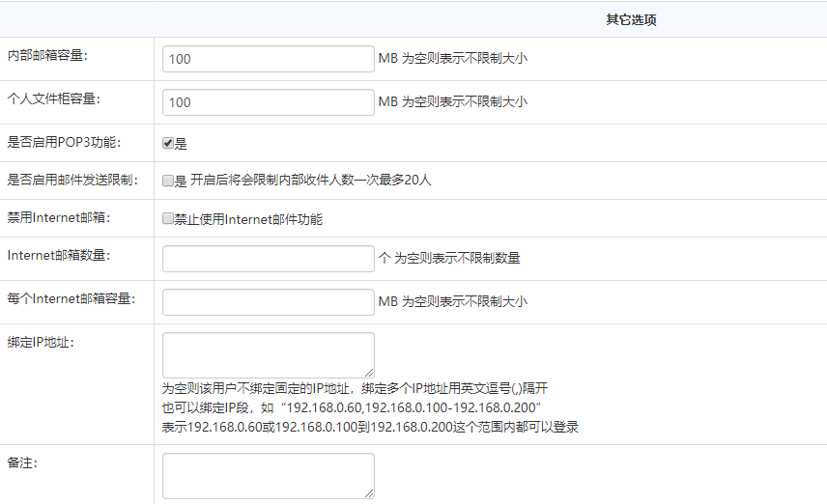Viewport: 827px width, 504px height.
Task: Click the 是否启用邮件发送限制 row label
Action: (x=71, y=180)
